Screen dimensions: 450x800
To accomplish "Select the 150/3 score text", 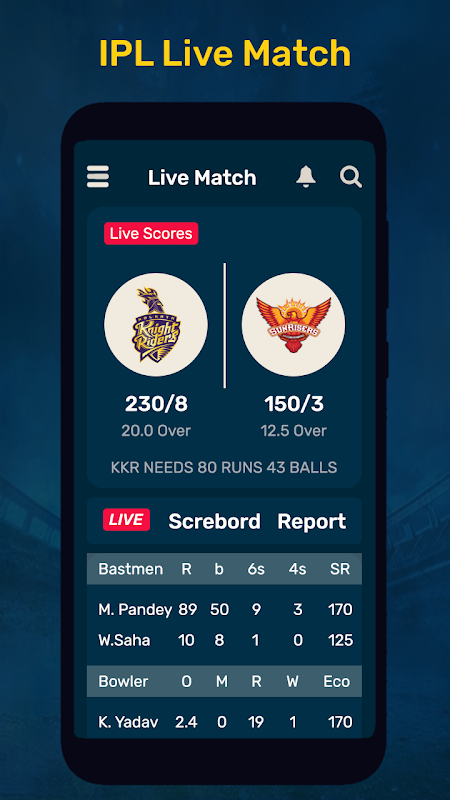I will 293,404.
